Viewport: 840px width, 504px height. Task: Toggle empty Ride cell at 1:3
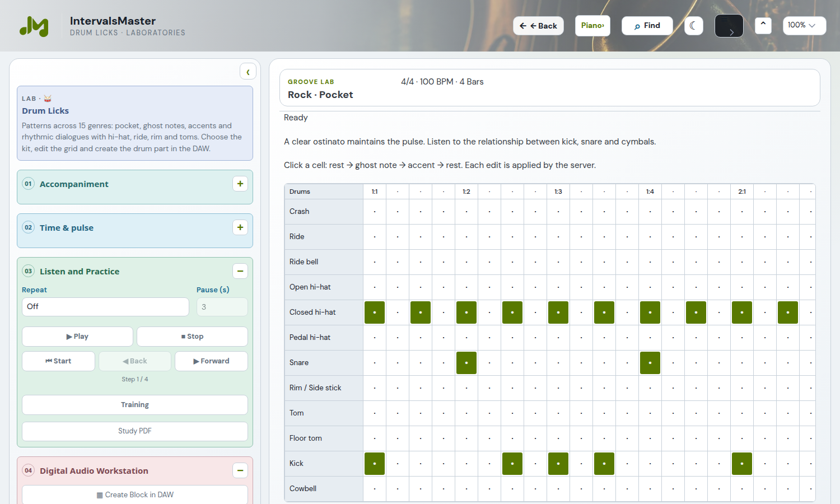pos(558,237)
